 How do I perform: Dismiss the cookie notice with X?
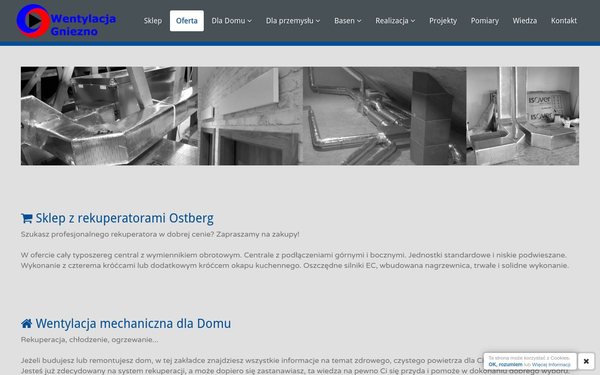[x=586, y=361]
